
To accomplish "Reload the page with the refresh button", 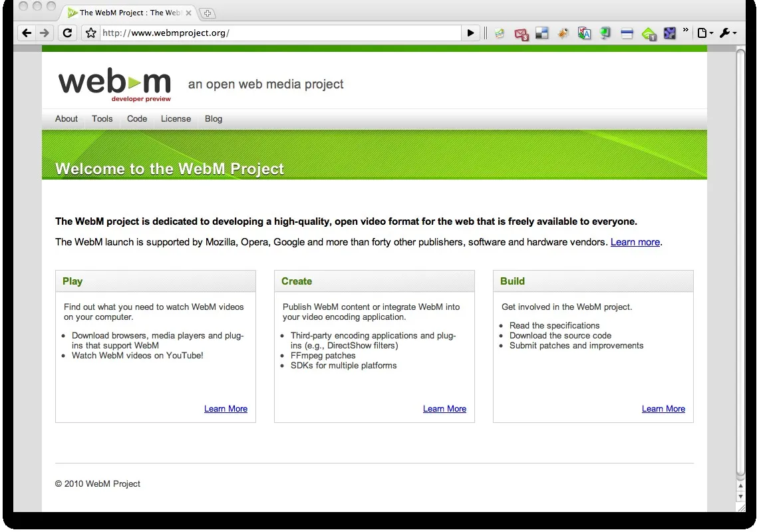I will click(x=67, y=33).
